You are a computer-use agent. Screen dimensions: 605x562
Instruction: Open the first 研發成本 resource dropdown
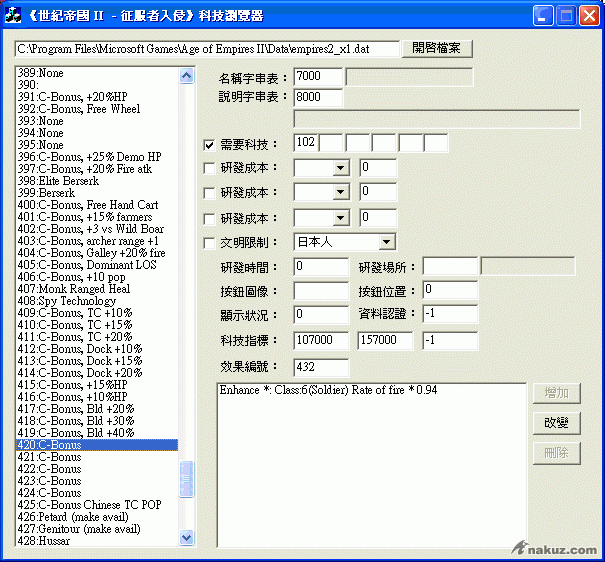(x=341, y=168)
